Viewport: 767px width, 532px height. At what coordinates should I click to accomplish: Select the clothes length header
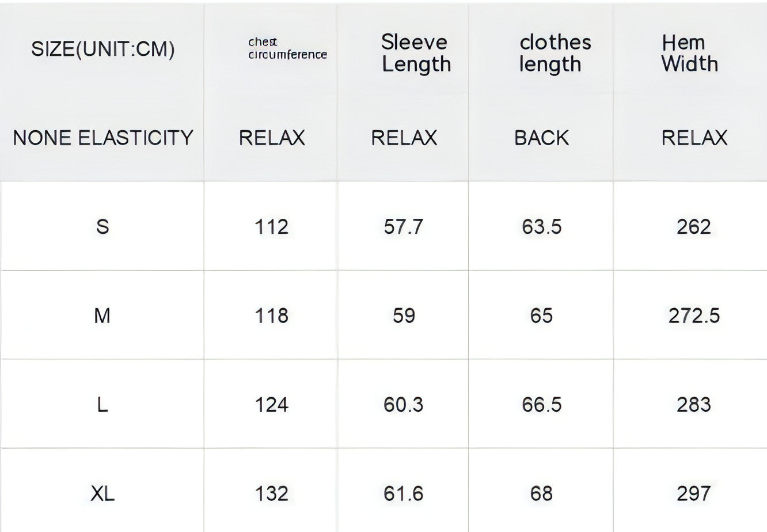[555, 53]
